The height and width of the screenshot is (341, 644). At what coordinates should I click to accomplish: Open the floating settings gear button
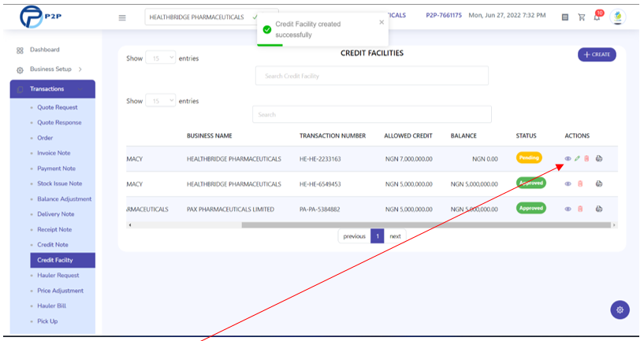click(x=620, y=309)
